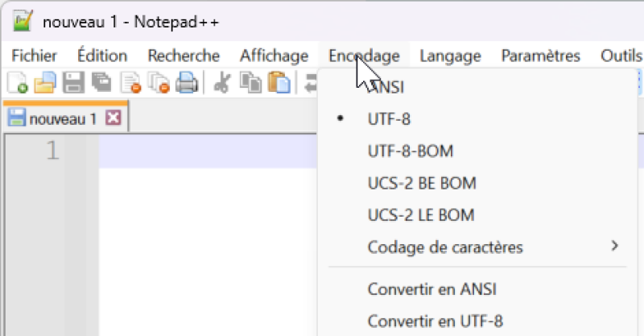
Task: Open the Affichage menu
Action: 274,56
